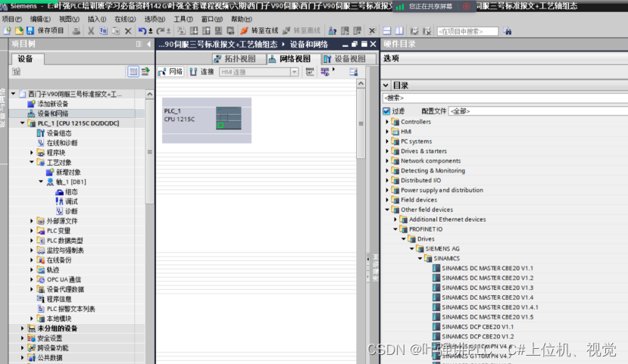
Task: Switch to 设备视图 tab
Action: 349,59
